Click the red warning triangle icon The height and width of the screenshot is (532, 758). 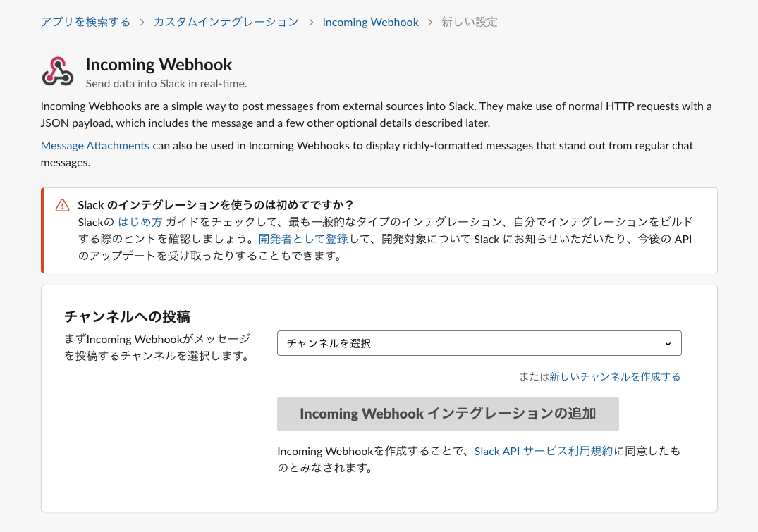(62, 205)
